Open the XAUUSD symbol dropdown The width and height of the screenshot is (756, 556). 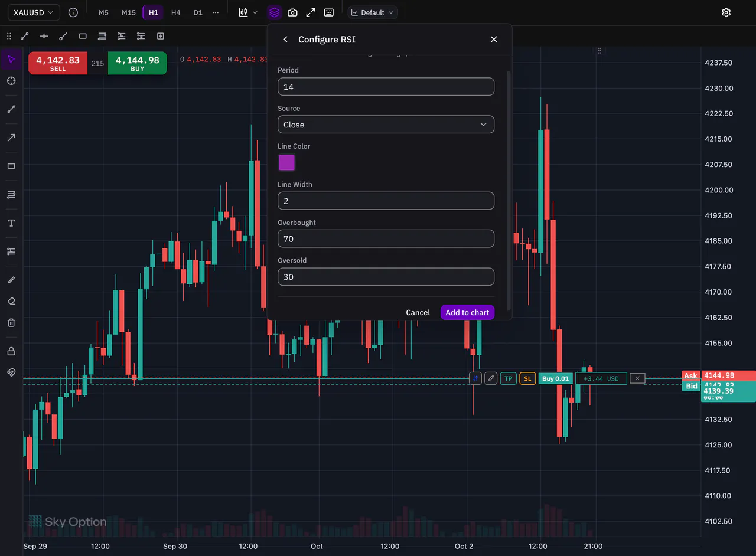[34, 12]
